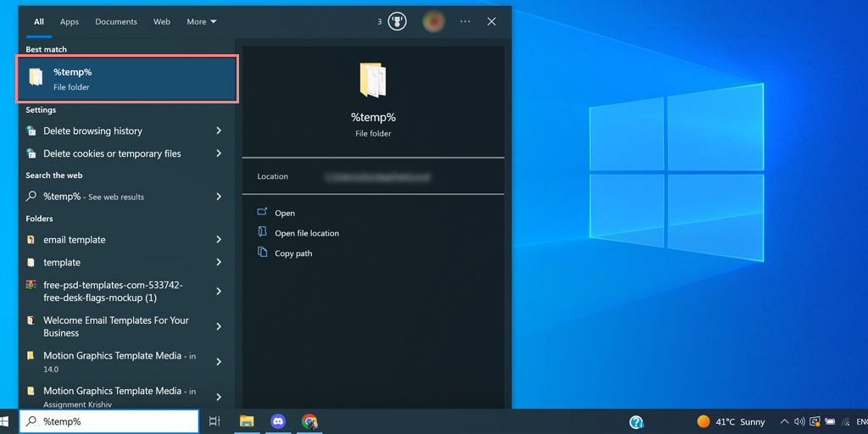Open the three-dots options menu
This screenshot has width=868, height=434.
pyautogui.click(x=465, y=21)
